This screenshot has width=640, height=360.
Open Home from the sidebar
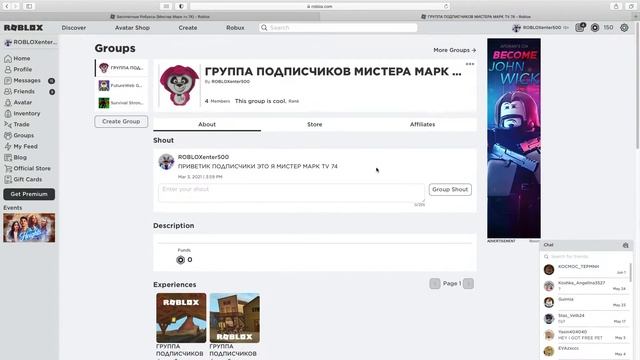tap(22, 58)
